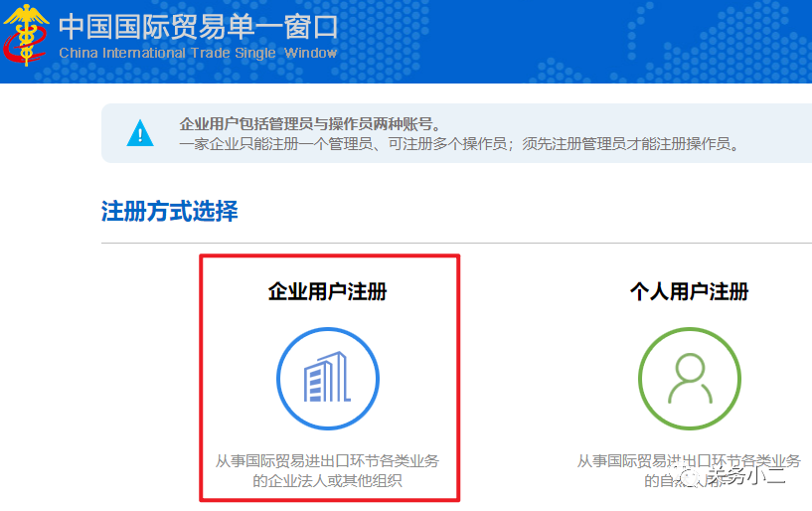Open 个人用户注册 heading

tap(690, 291)
